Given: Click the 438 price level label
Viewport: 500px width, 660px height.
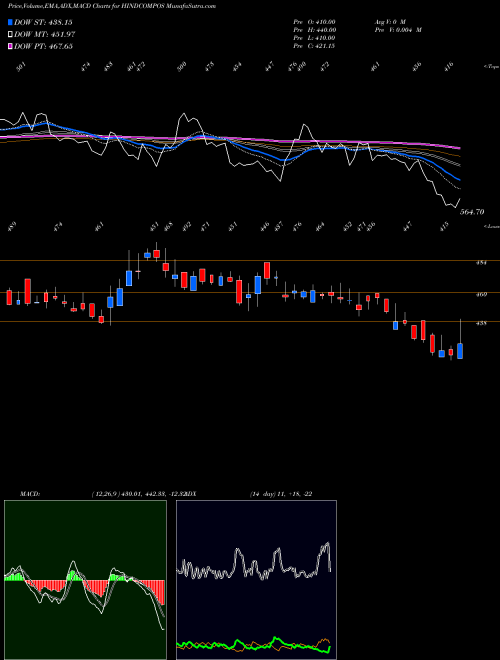Looking at the screenshot, I should [x=481, y=323].
